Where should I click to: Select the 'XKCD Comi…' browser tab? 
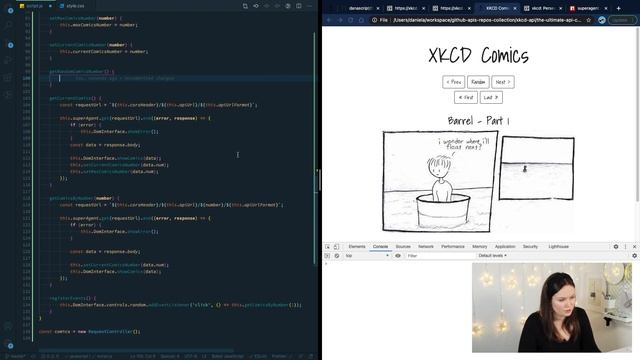click(497, 8)
